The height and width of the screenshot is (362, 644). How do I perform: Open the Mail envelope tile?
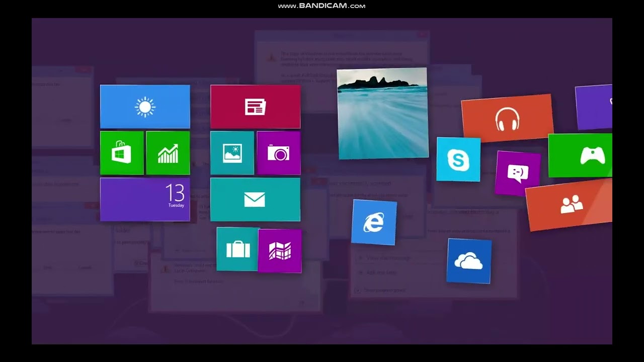tap(255, 199)
